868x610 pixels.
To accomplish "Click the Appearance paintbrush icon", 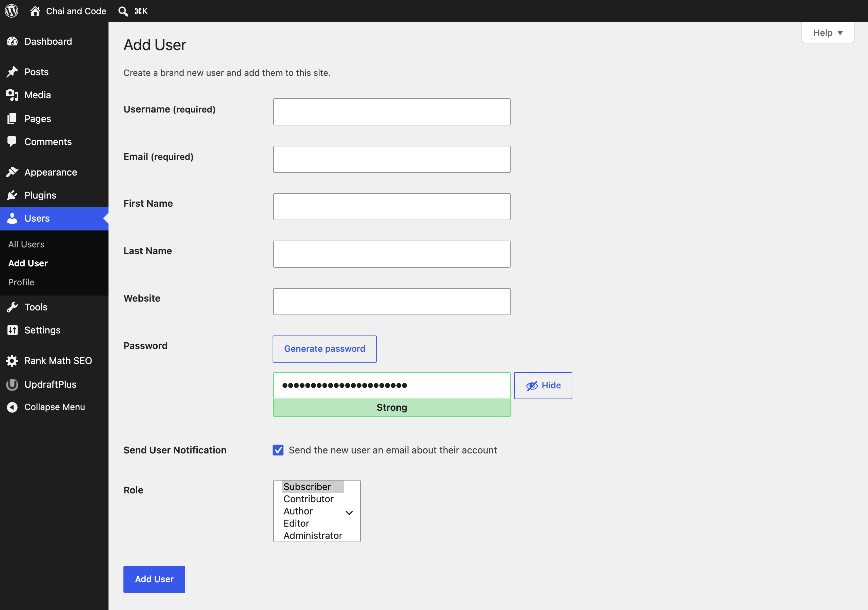I will [12, 172].
